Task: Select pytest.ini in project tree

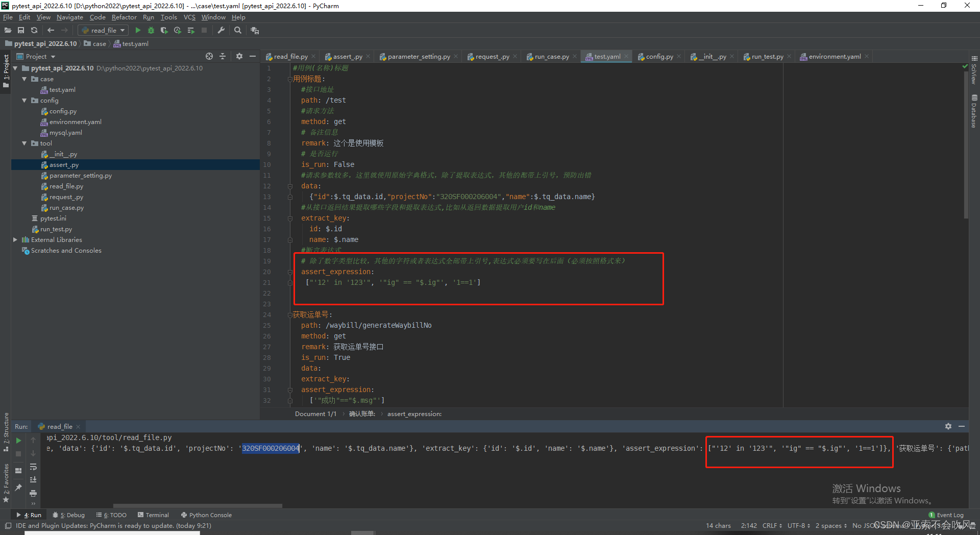Action: point(53,218)
